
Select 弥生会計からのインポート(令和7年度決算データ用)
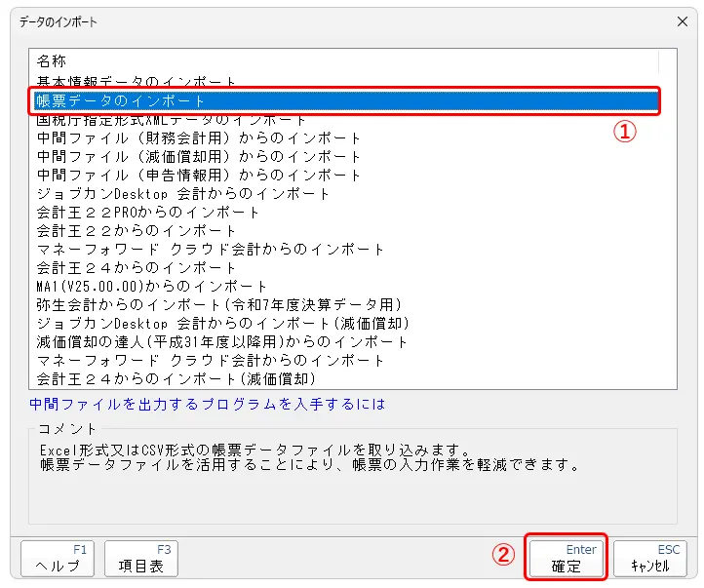[218, 304]
